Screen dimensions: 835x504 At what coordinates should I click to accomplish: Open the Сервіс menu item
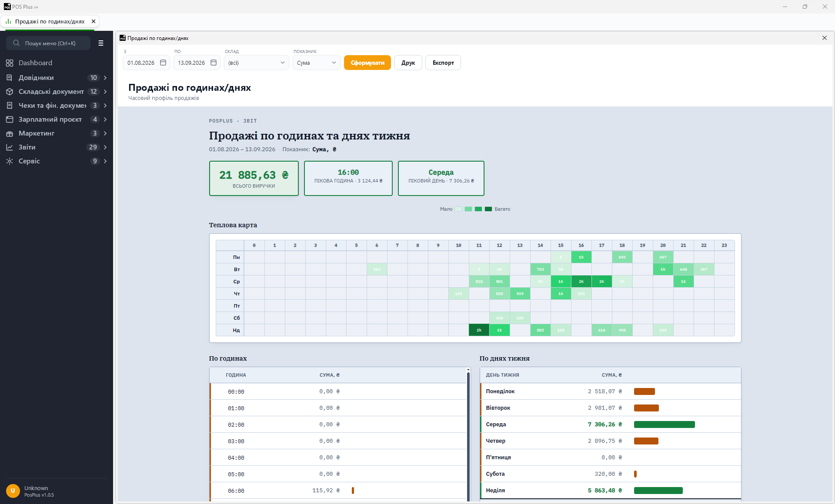click(x=57, y=161)
